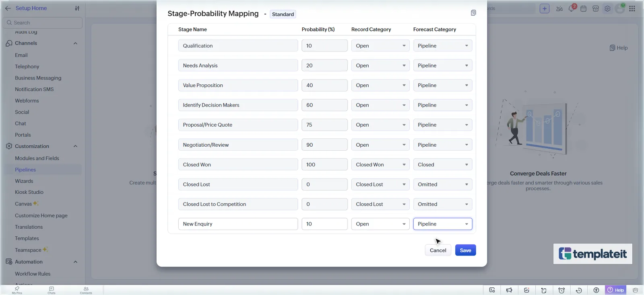The width and height of the screenshot is (644, 295).
Task: Collapse the Channels section in the sidebar
Action: click(x=75, y=43)
